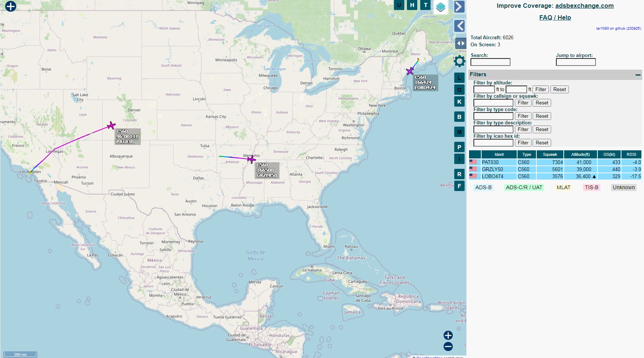
Task: Reset the altitude filter
Action: pyautogui.click(x=559, y=89)
